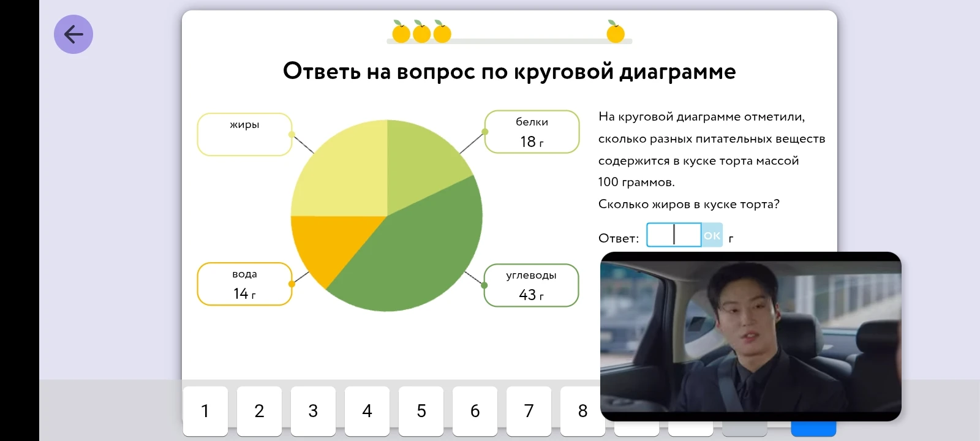The width and height of the screenshot is (980, 441).
Task: Tap the digit 4 key
Action: [367, 411]
